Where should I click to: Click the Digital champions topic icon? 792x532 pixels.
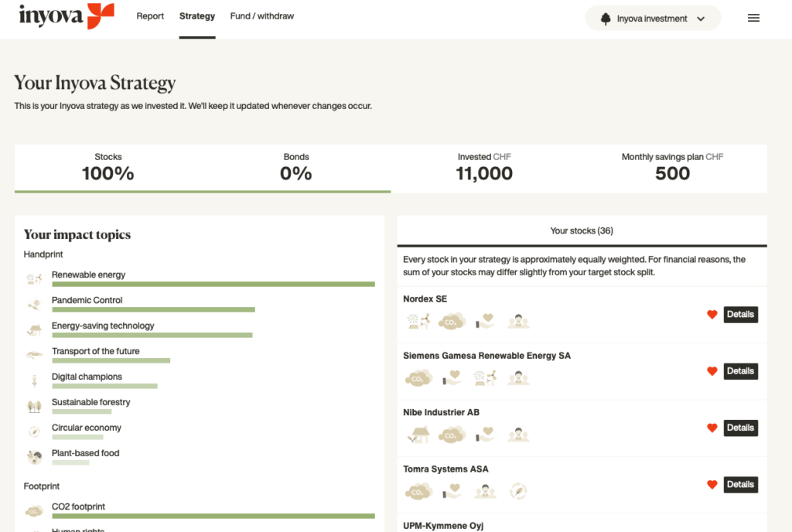pos(34,380)
